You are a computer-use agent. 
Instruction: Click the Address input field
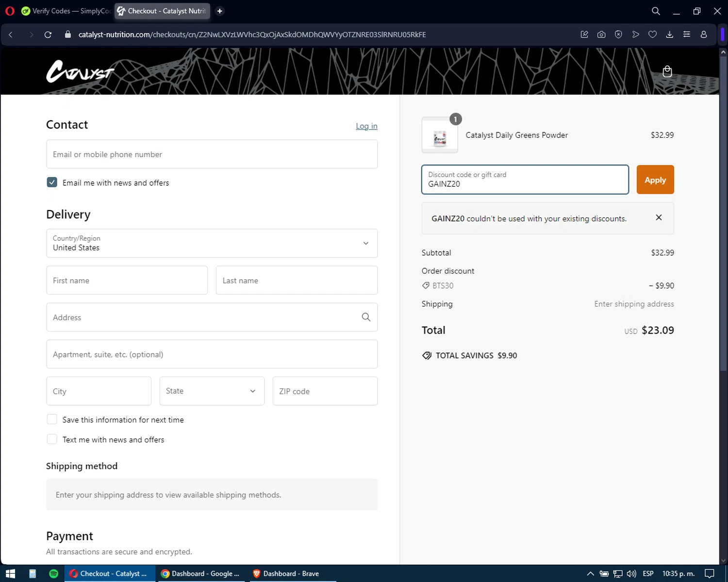click(212, 317)
